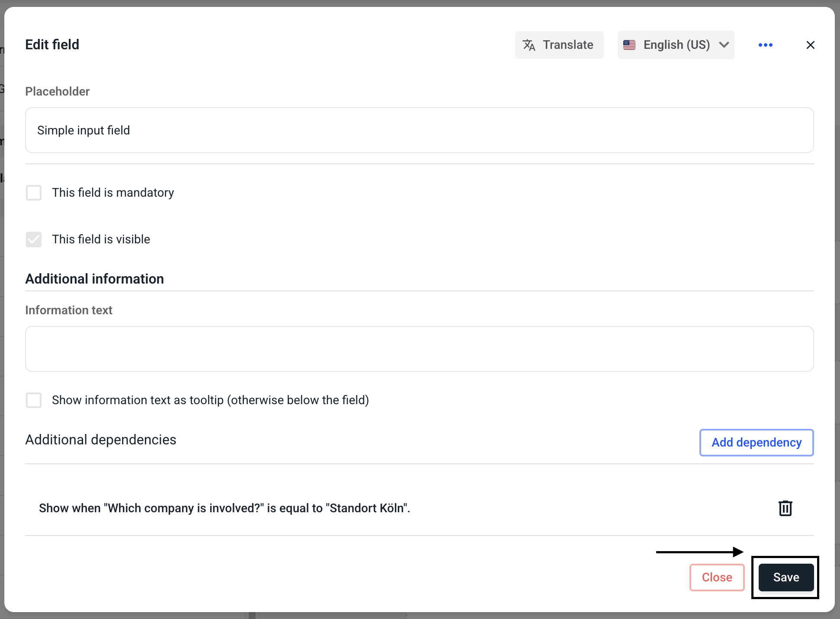Toggle 'This field is visible' checkbox
The image size is (840, 619).
point(34,239)
